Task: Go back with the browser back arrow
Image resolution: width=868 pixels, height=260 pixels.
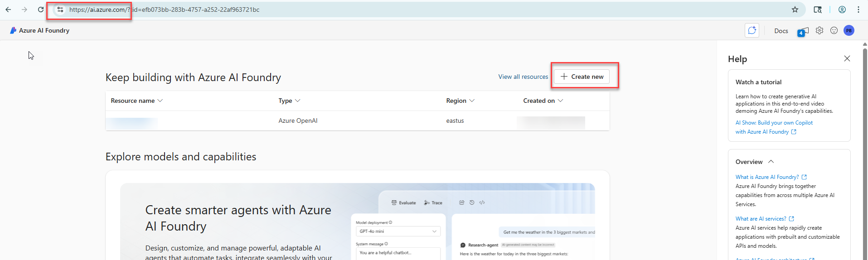Action: click(x=8, y=10)
